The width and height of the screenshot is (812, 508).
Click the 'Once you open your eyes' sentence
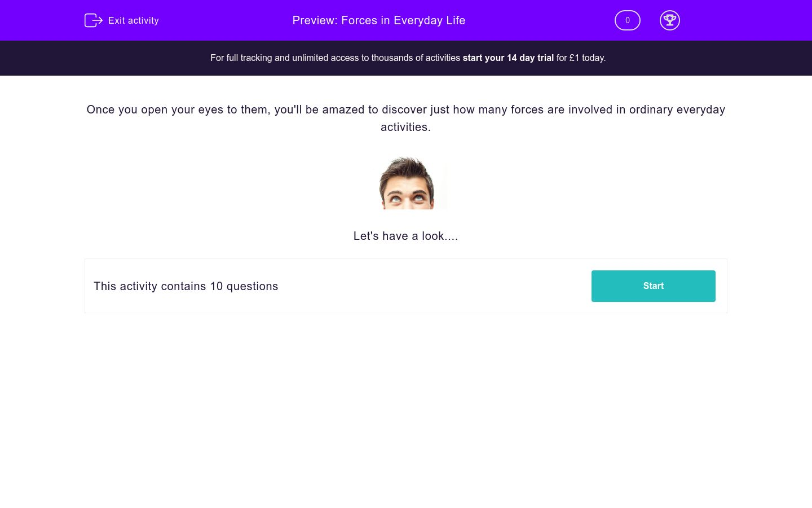click(x=405, y=110)
